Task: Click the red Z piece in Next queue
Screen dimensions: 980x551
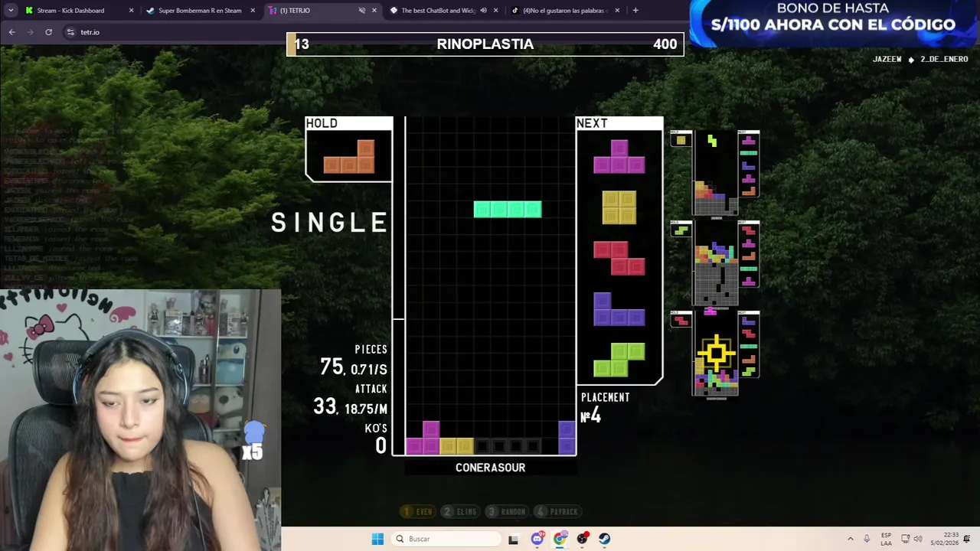Action: [619, 258]
